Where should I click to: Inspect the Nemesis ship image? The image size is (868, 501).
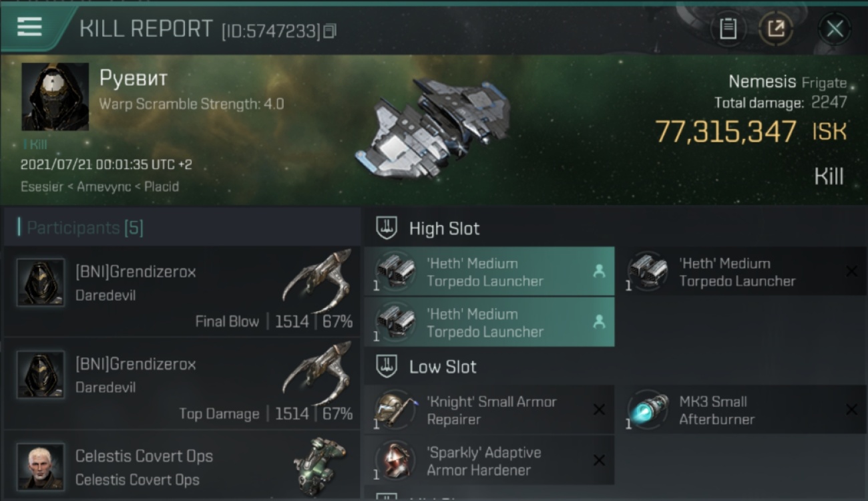(x=433, y=127)
